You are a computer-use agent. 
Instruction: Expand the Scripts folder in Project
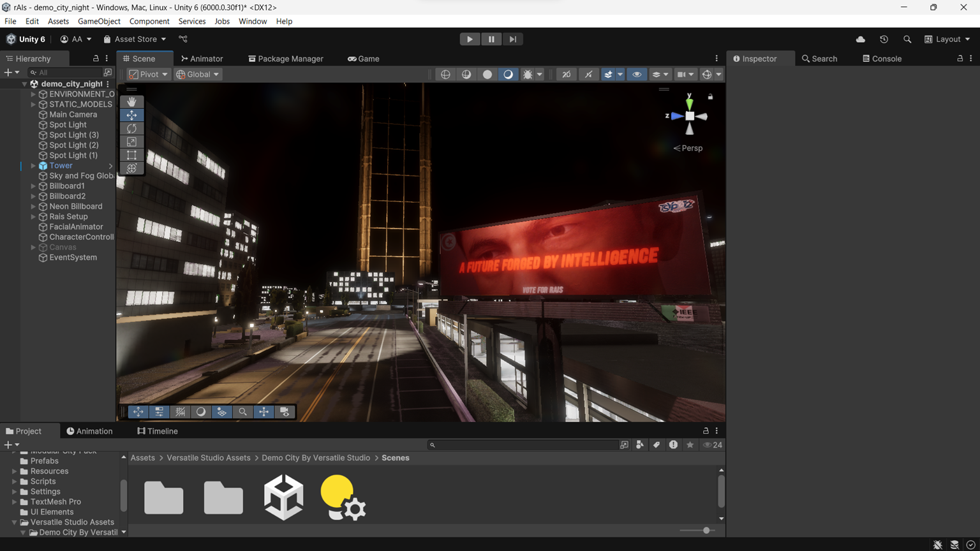pyautogui.click(x=14, y=481)
